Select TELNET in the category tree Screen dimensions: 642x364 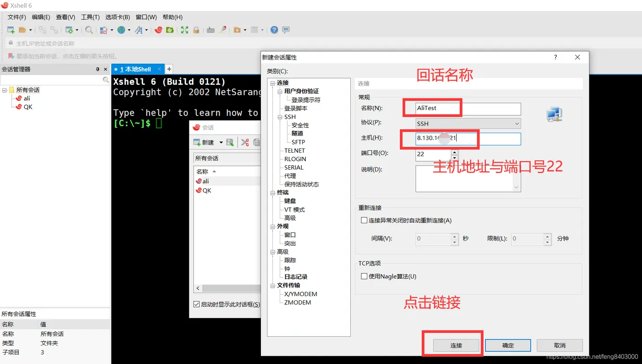[294, 150]
